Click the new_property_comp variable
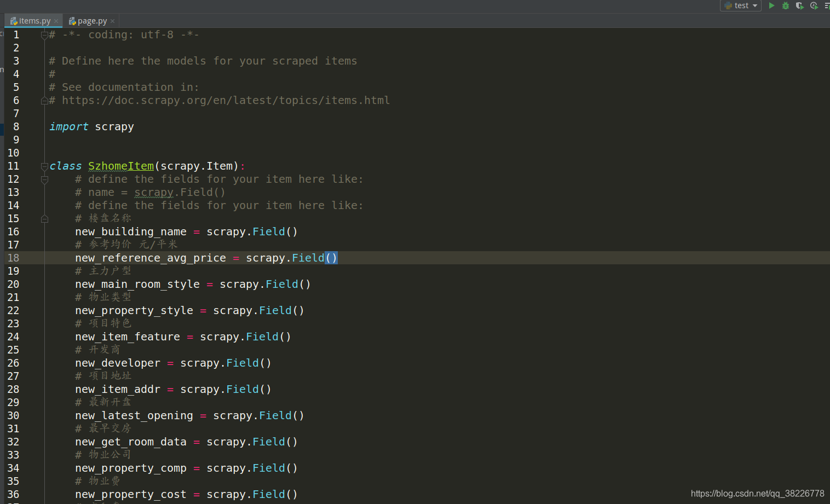830x504 pixels. [131, 468]
